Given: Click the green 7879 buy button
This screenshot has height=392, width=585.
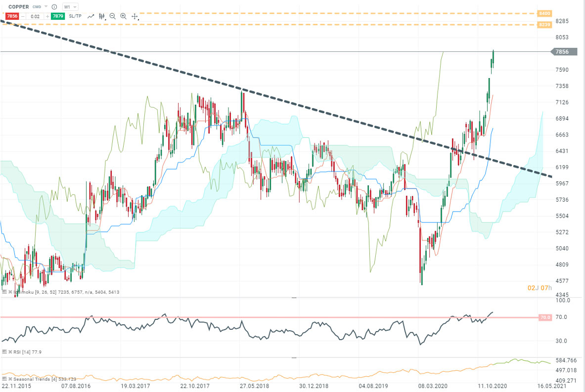Looking at the screenshot, I should tap(58, 16).
